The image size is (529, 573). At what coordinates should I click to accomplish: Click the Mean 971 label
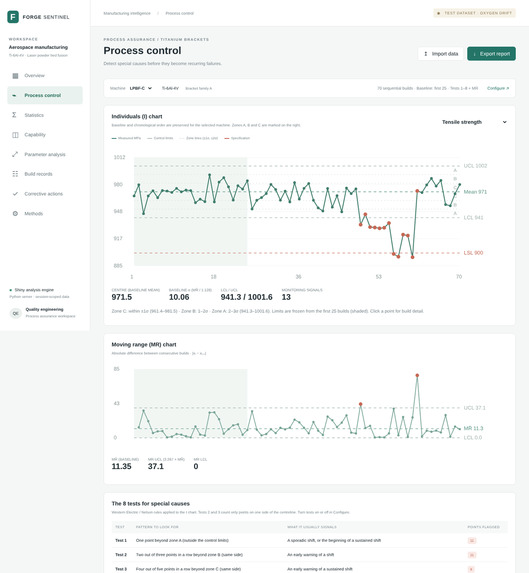coord(475,192)
